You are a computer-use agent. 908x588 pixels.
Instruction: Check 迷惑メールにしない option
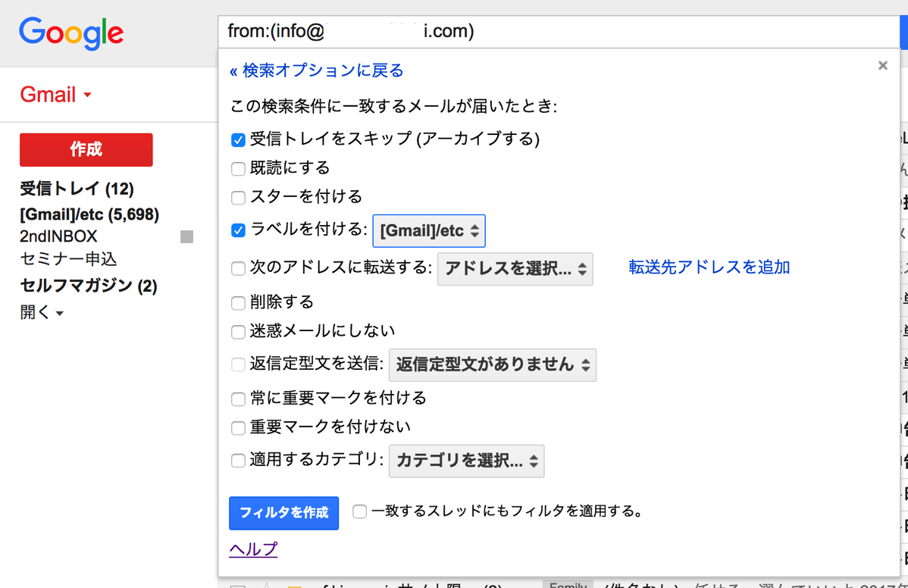(238, 332)
